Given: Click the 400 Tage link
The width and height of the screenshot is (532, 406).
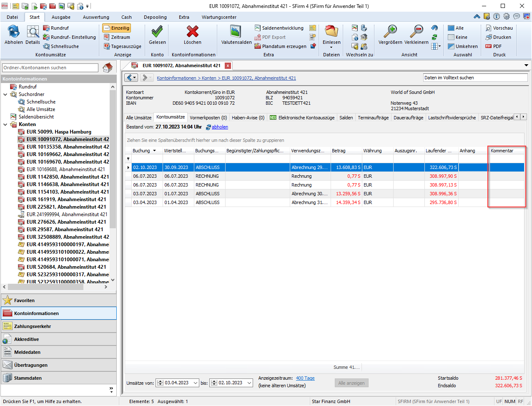Looking at the screenshot, I should coord(305,378).
